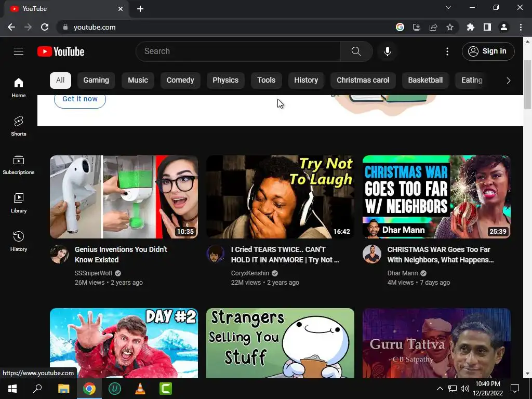Show more category chips with right arrow

click(508, 81)
